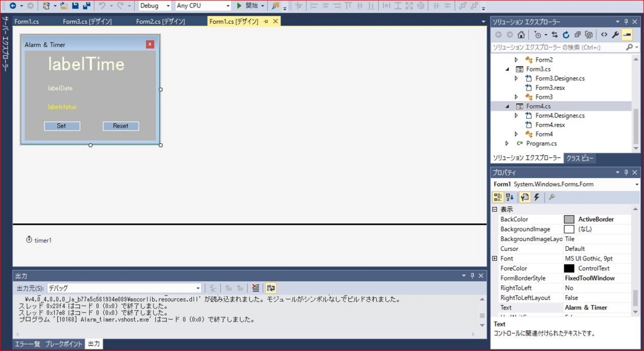Click the Refresh icon in Solution Explorer
Image resolution: width=644 pixels, height=351 pixels.
566,35
